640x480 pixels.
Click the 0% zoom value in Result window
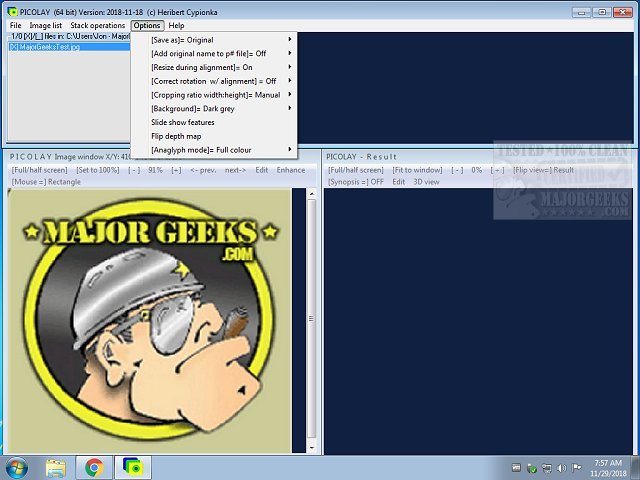[476, 170]
